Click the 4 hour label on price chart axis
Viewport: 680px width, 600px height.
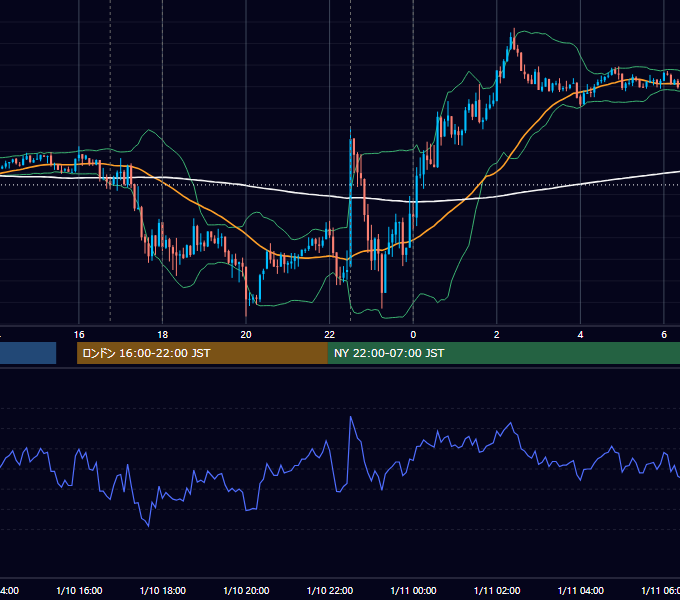(580, 335)
